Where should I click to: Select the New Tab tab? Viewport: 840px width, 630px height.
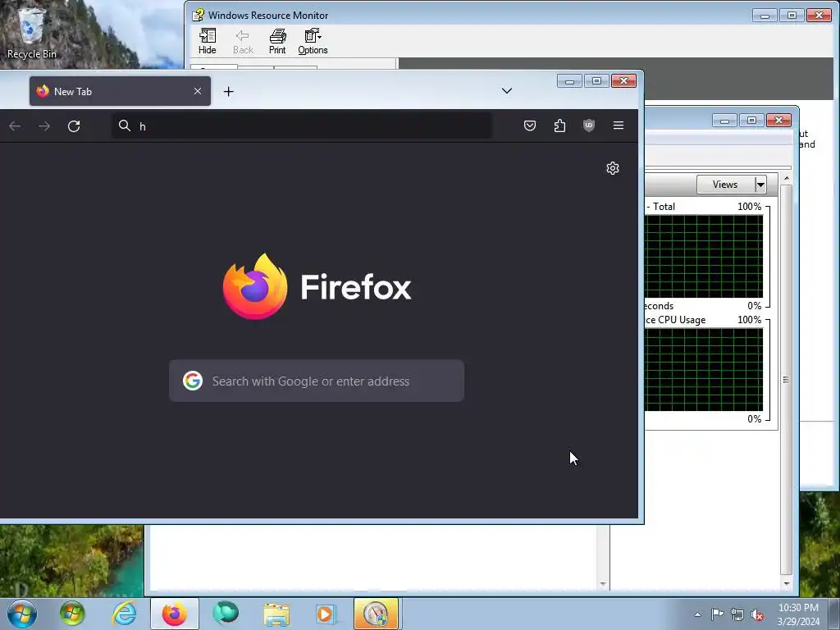tap(120, 91)
